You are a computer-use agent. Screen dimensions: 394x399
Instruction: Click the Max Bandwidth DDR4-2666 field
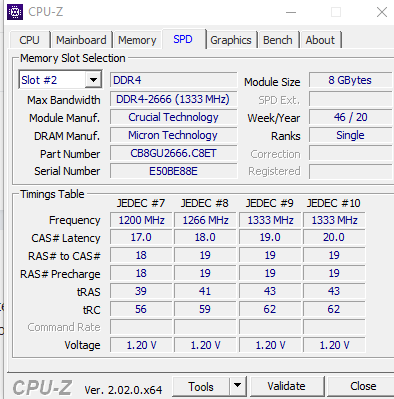point(173,99)
